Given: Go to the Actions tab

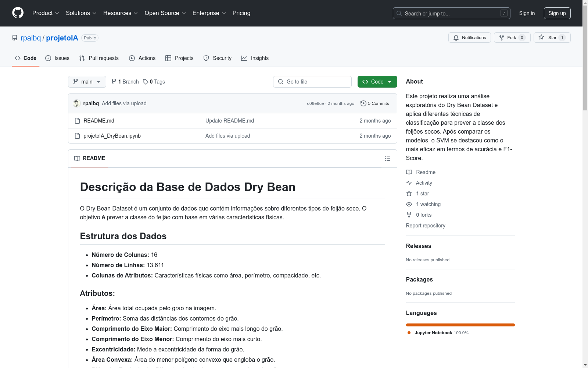Looking at the screenshot, I should (x=142, y=58).
